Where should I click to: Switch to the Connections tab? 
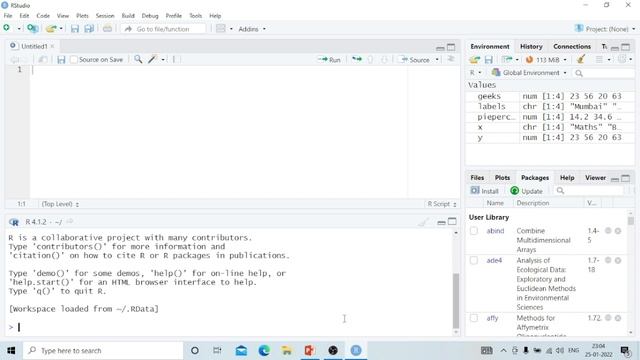(572, 47)
